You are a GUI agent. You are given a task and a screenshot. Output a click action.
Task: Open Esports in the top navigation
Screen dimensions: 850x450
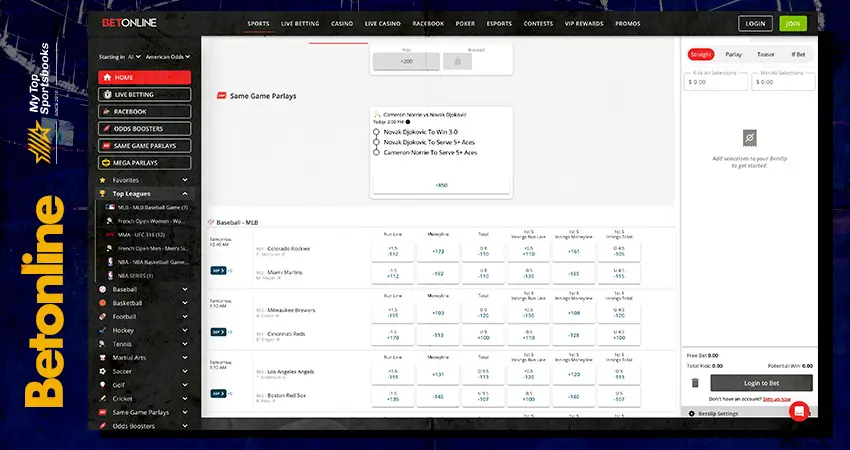499,24
